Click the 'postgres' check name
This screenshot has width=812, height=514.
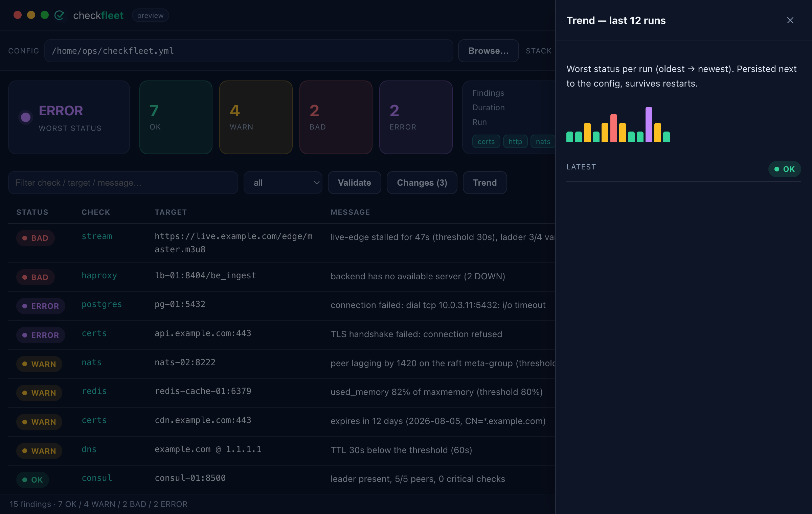click(x=102, y=304)
